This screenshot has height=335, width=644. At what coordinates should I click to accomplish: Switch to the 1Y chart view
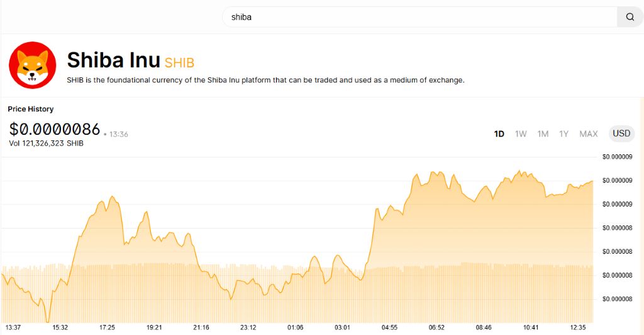[564, 133]
